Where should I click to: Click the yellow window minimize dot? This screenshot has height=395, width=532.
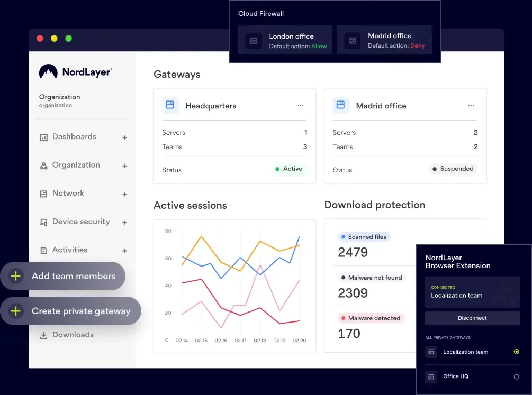coord(55,38)
